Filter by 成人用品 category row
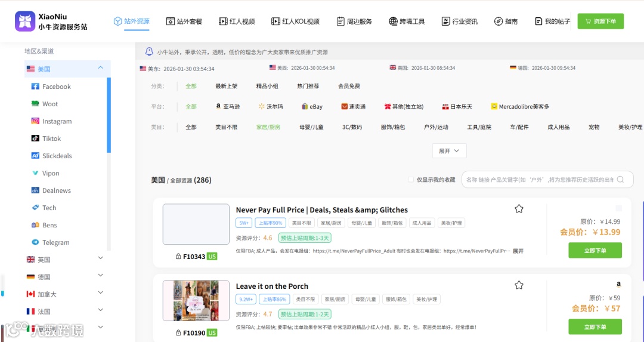 click(x=558, y=127)
